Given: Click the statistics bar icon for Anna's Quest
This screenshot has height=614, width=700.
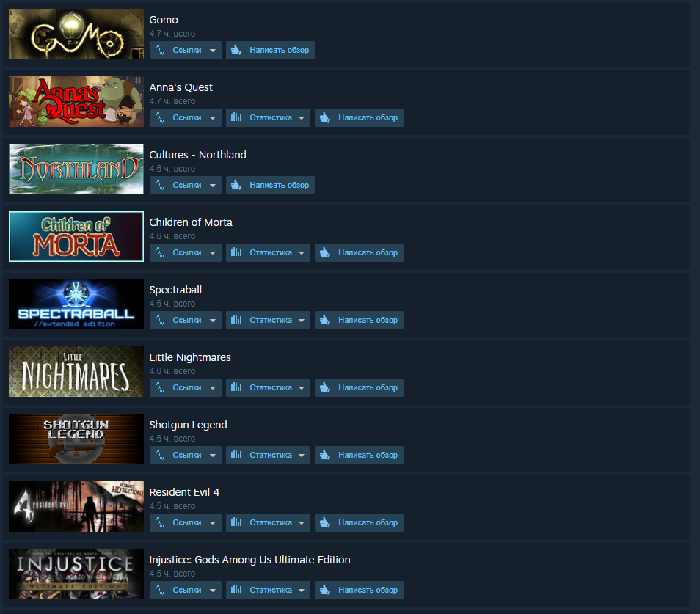Looking at the screenshot, I should coord(236,117).
